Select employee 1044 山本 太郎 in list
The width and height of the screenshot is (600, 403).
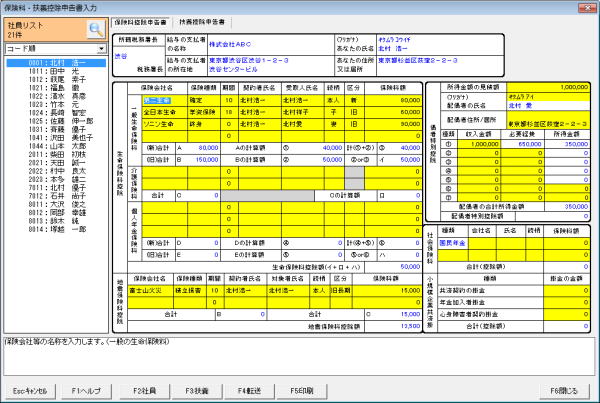tap(56, 146)
